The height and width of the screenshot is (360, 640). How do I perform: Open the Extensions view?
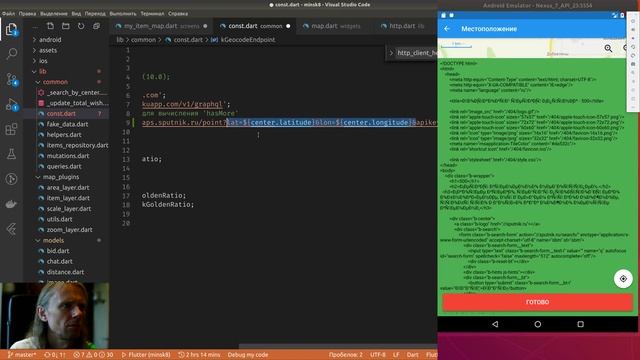tap(11, 129)
